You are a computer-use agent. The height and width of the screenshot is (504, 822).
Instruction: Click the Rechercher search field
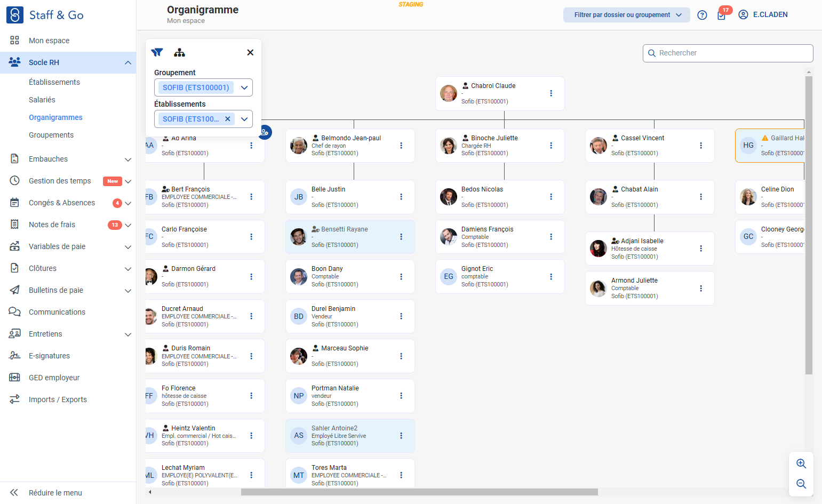(x=728, y=53)
